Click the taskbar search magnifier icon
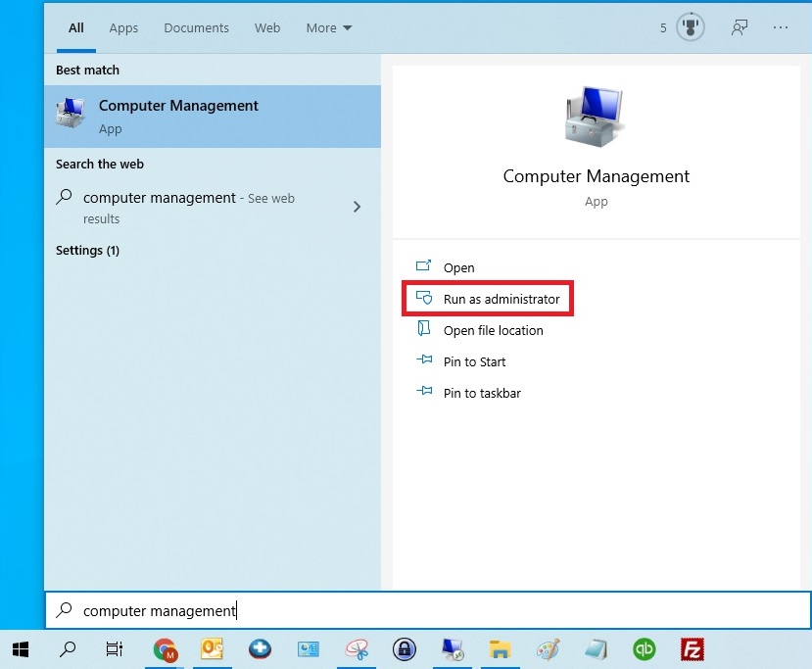 [68, 649]
